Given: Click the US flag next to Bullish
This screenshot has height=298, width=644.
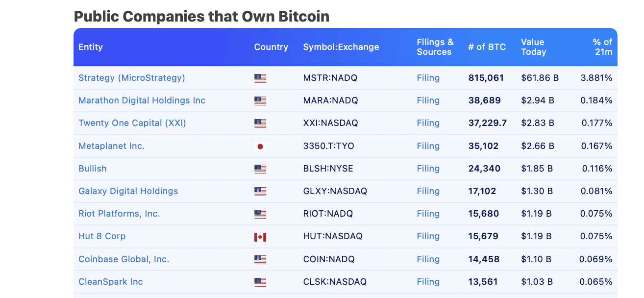Looking at the screenshot, I should coord(260,168).
